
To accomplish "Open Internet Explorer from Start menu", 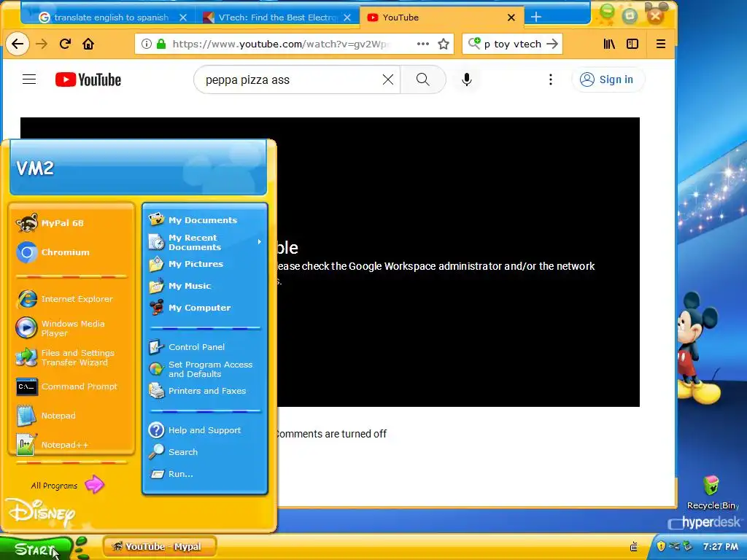I will [x=71, y=299].
